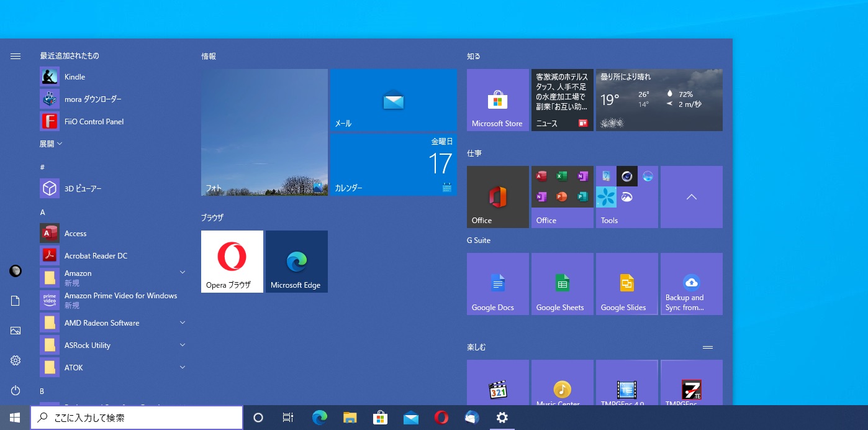Open Settings gear in Start sidebar

(16, 360)
